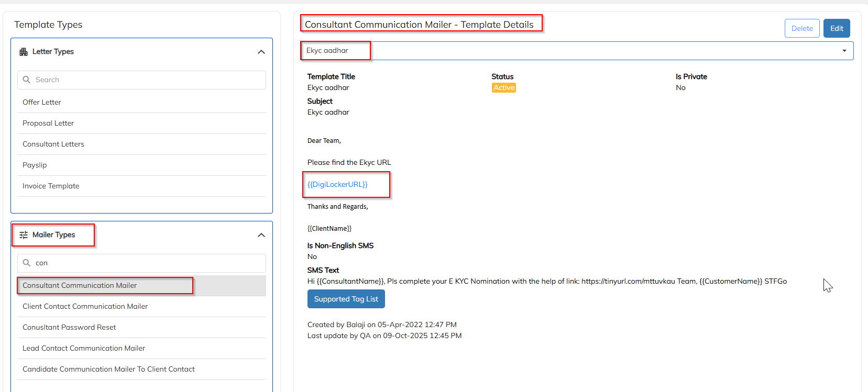This screenshot has width=868, height=392.
Task: Open the Ekyc aadhar template dropdown
Action: tap(577, 51)
